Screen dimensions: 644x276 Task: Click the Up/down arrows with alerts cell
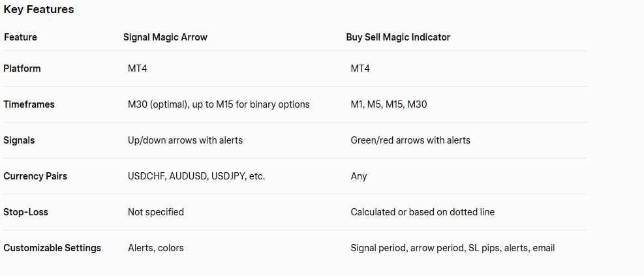pos(185,140)
